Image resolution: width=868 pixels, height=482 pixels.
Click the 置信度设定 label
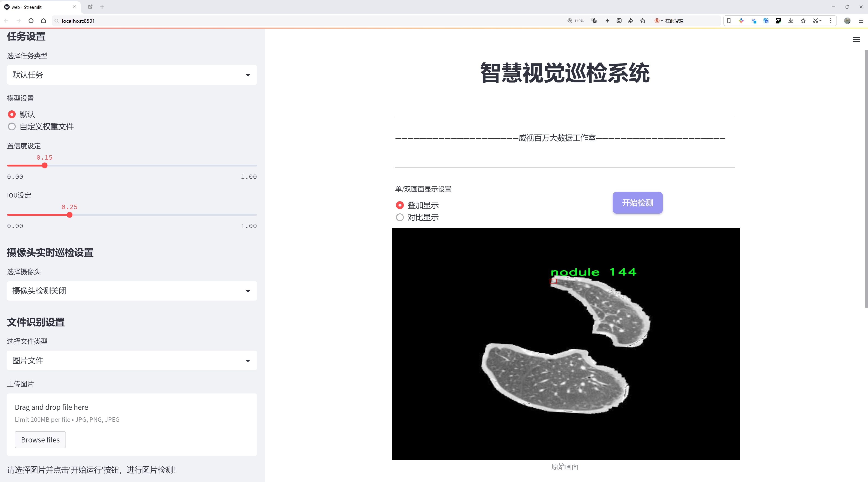(x=24, y=146)
